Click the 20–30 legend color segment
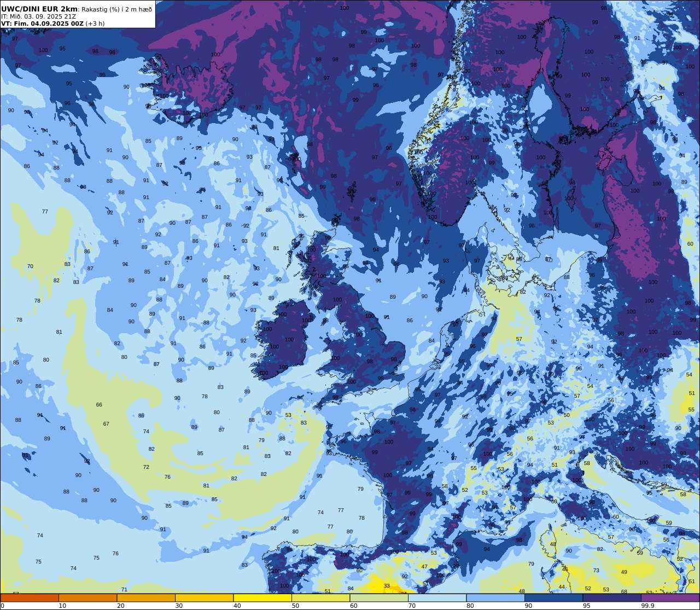The height and width of the screenshot is (610, 700). coord(146,597)
